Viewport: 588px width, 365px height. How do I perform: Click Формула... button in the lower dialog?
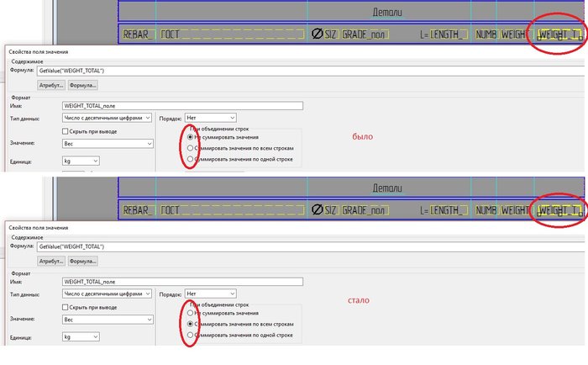pyautogui.click(x=83, y=261)
